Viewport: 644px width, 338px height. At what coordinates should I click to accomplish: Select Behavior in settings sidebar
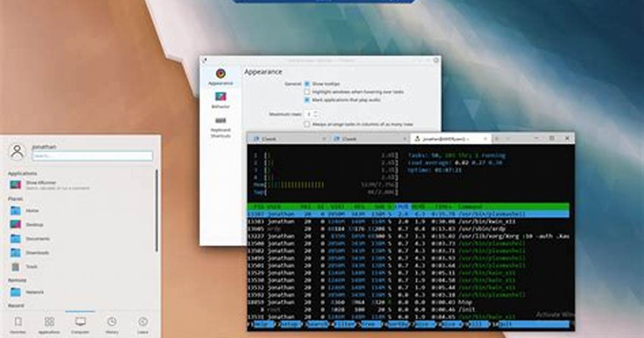221,100
